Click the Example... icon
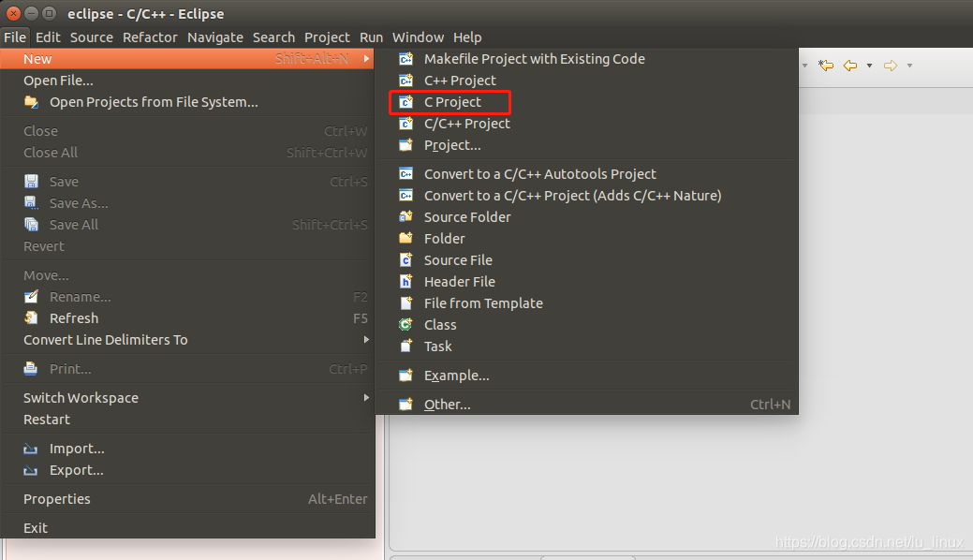The width and height of the screenshot is (973, 560). point(405,375)
